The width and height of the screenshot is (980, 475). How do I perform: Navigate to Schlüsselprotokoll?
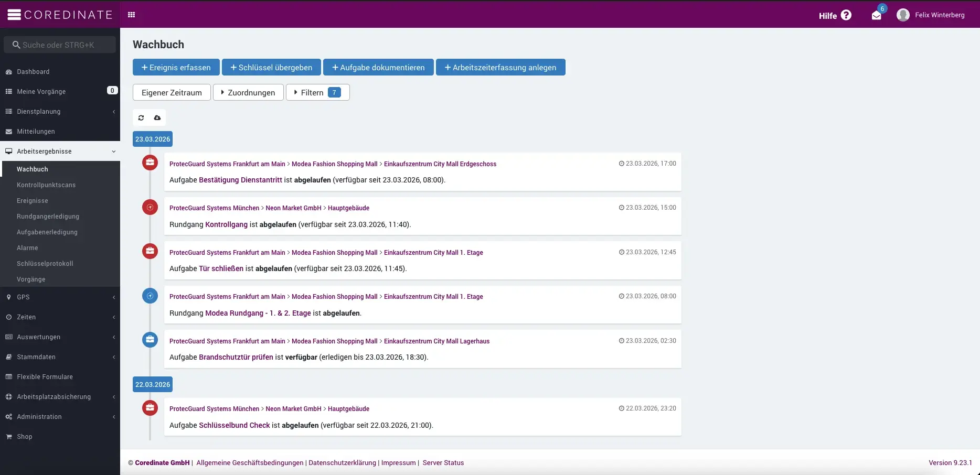[45, 263]
